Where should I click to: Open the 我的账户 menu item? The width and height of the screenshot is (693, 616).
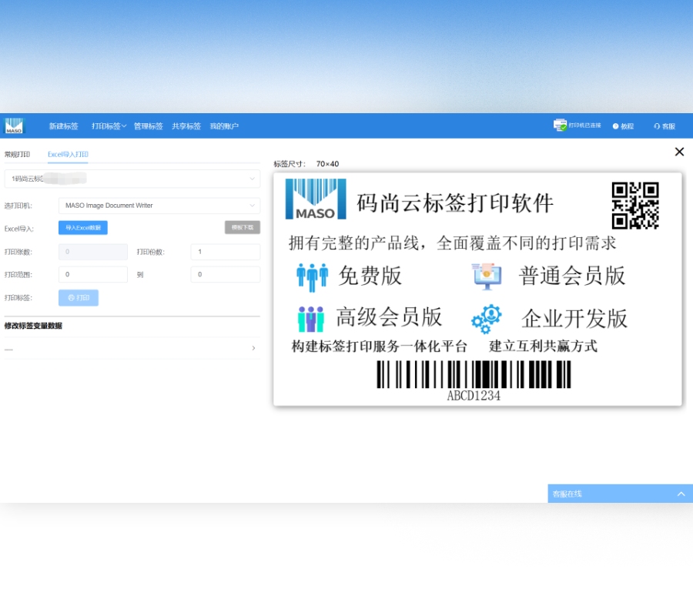pyautogui.click(x=223, y=126)
